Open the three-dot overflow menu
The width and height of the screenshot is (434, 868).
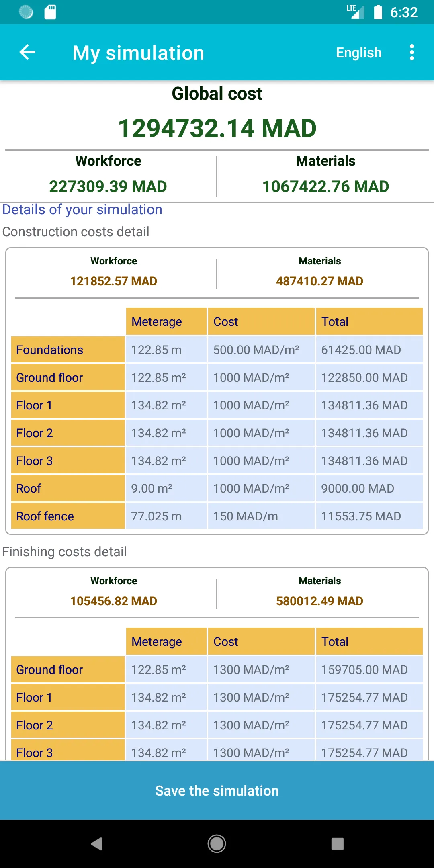coord(412,52)
